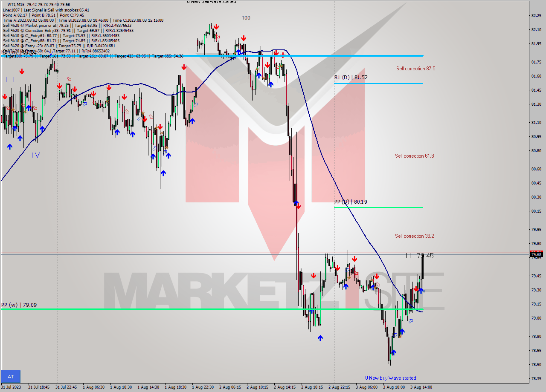Screen dimensions: 546x392
Task: Click the 'Sell %10 @ C_Entry61' line
Action: click(61, 35)
